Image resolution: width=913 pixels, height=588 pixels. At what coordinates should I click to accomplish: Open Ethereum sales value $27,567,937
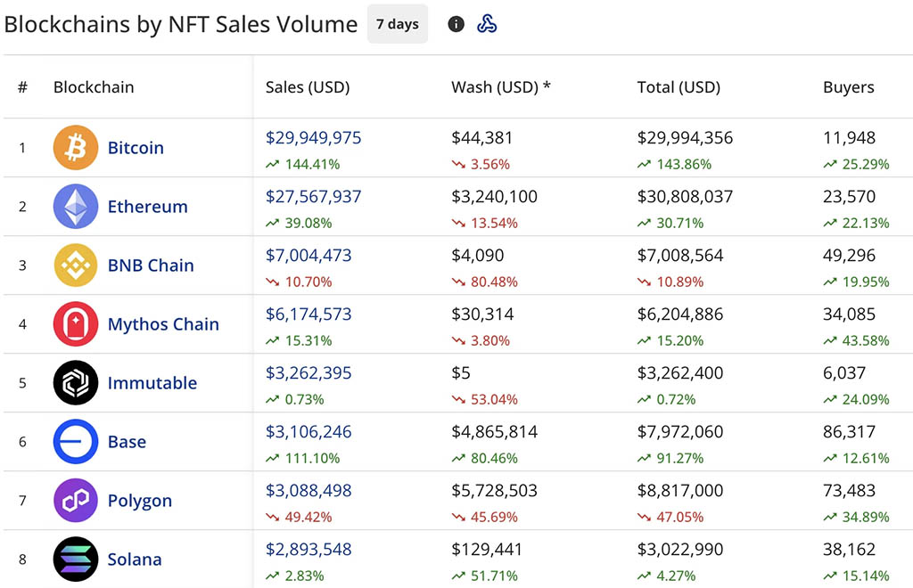(313, 197)
